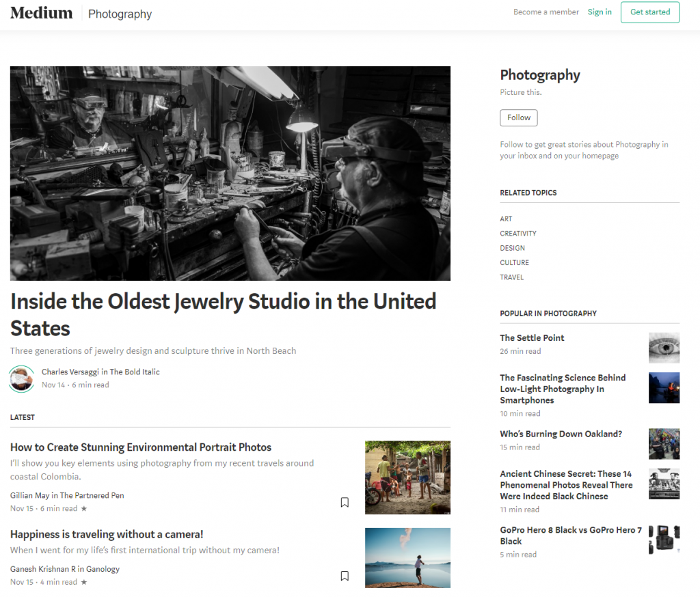700x597 pixels.
Task: Open the Photography topic header link
Action: point(120,14)
